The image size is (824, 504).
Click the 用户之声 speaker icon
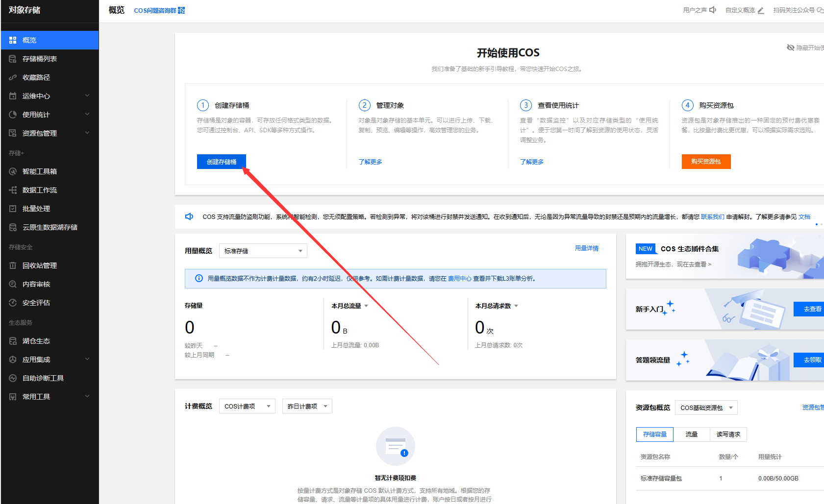tap(713, 10)
